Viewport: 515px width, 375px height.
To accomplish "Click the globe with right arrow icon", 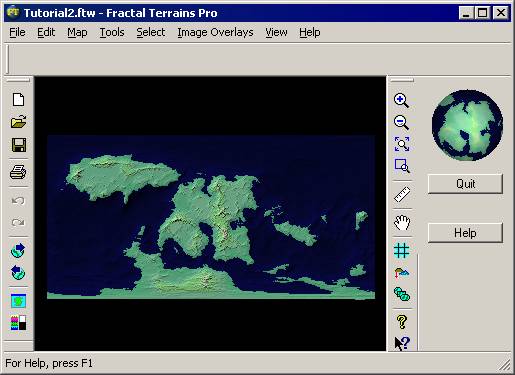I will 18,250.
